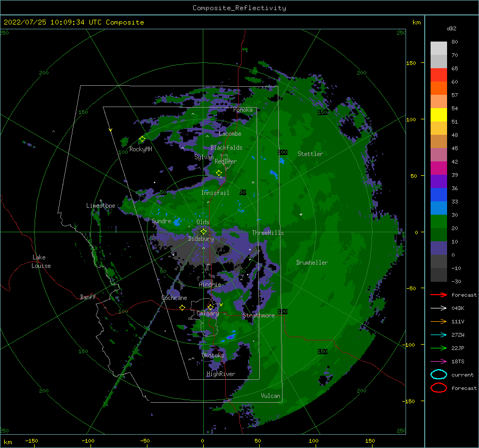479x448 pixels.
Task: Click the blue-purple storm cell north of Okotoks
Action: pos(230,337)
